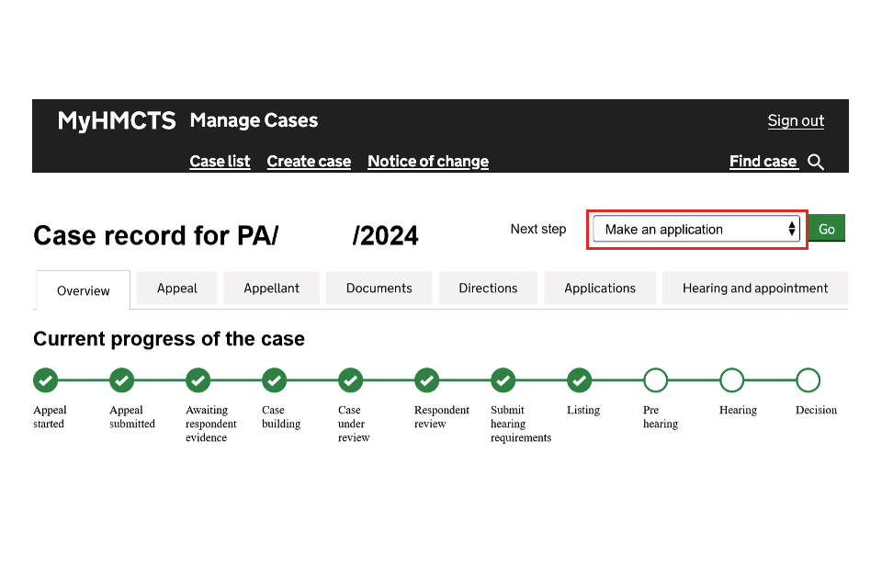Click the empty Hearing step circle
This screenshot has height=588, width=882.
click(731, 379)
